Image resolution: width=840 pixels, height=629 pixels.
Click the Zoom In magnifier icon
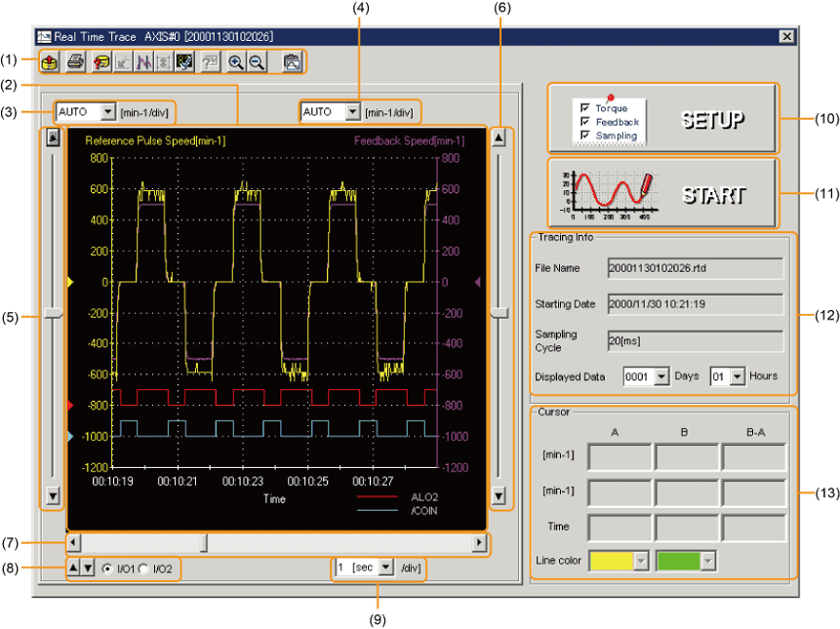click(x=235, y=61)
